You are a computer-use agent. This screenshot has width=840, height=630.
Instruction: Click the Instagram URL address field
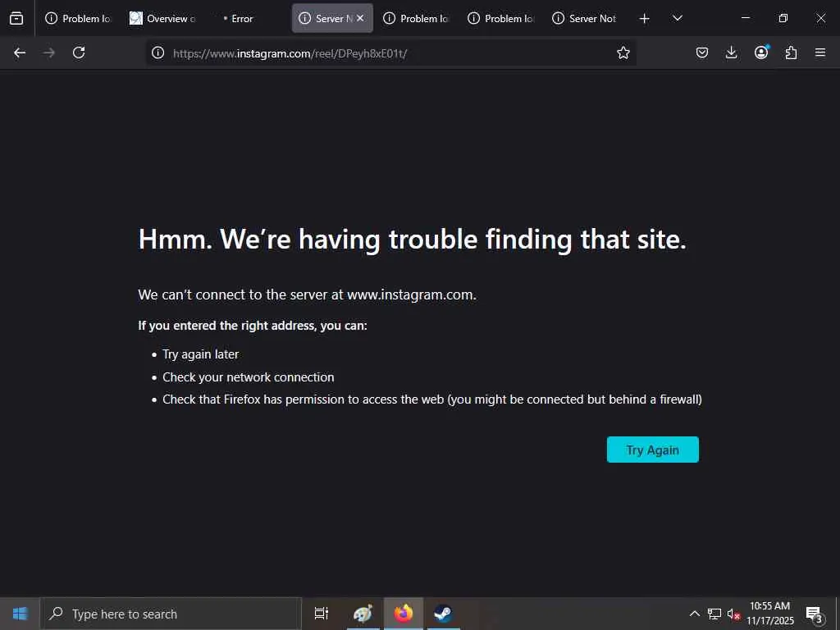[x=391, y=53]
